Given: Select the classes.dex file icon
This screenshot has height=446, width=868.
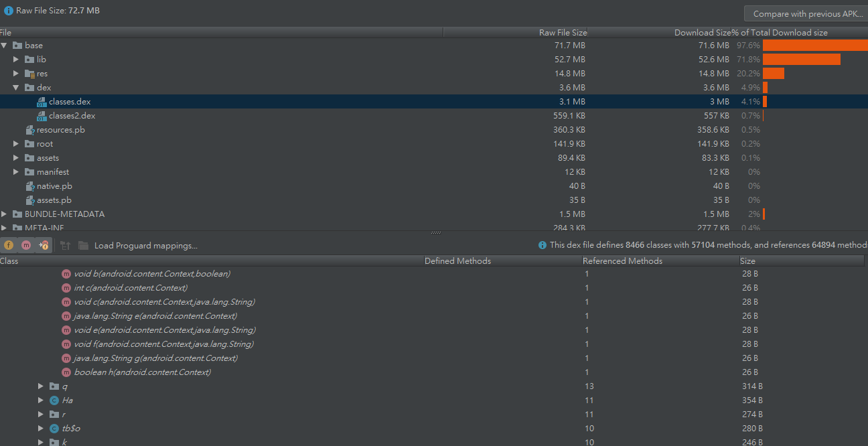Looking at the screenshot, I should (x=42, y=102).
